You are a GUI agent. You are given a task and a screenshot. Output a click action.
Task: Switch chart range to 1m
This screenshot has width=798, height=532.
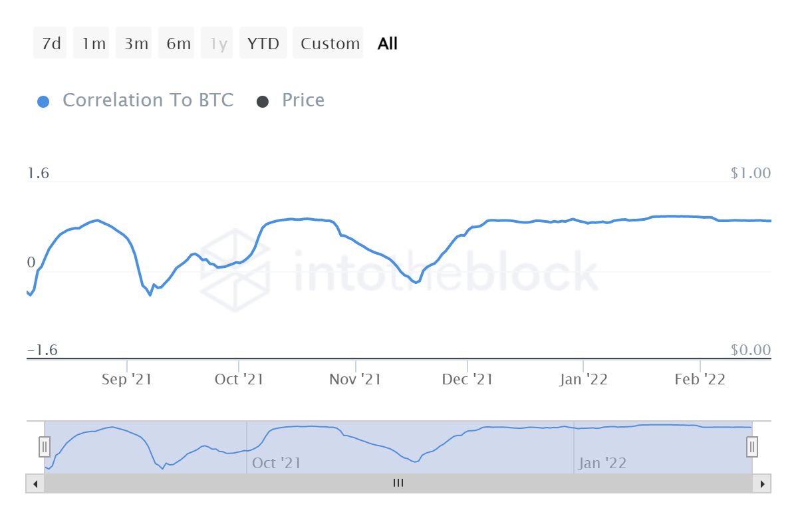click(93, 44)
